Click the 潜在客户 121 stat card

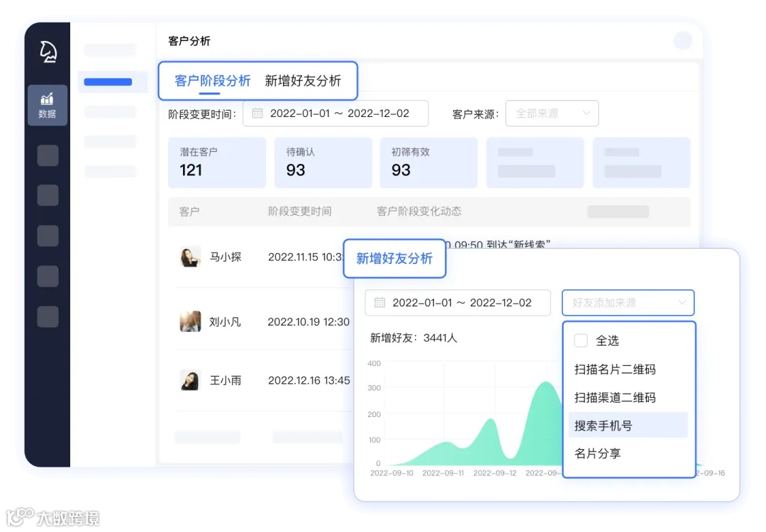tap(216, 162)
